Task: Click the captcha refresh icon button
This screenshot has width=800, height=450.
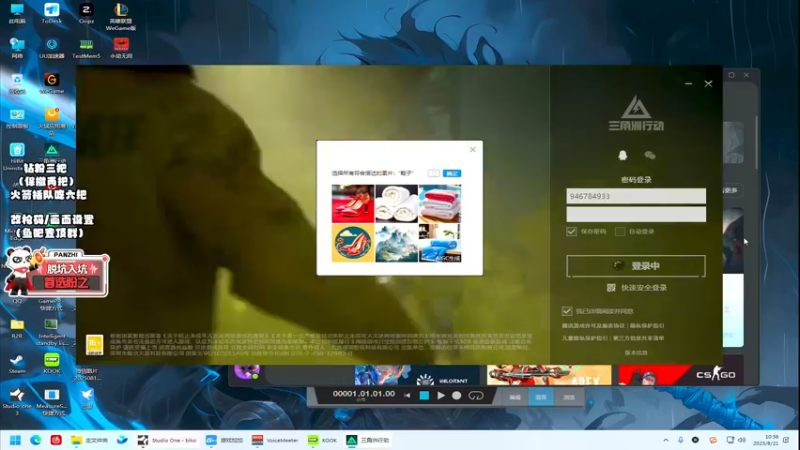Action: (x=434, y=173)
